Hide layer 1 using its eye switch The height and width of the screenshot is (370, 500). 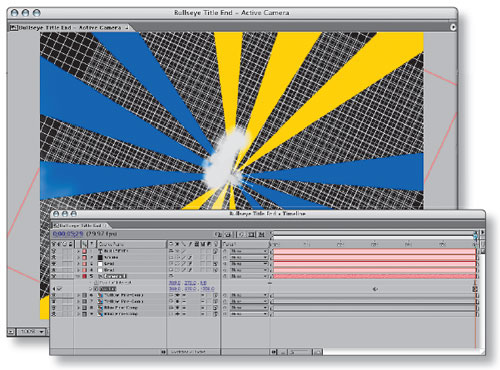(x=54, y=251)
